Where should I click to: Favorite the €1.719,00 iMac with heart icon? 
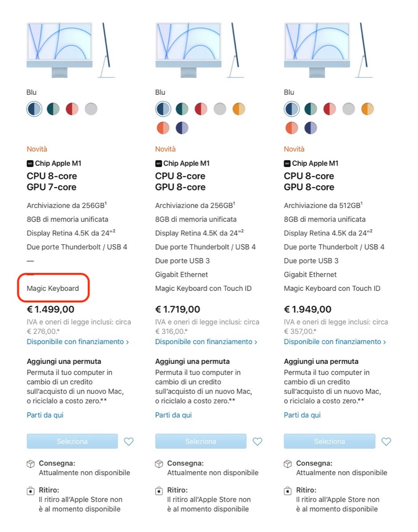pos(257,442)
